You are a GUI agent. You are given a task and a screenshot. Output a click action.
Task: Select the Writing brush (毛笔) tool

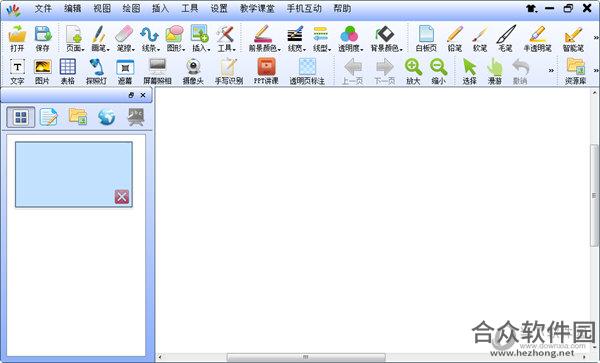(x=505, y=37)
